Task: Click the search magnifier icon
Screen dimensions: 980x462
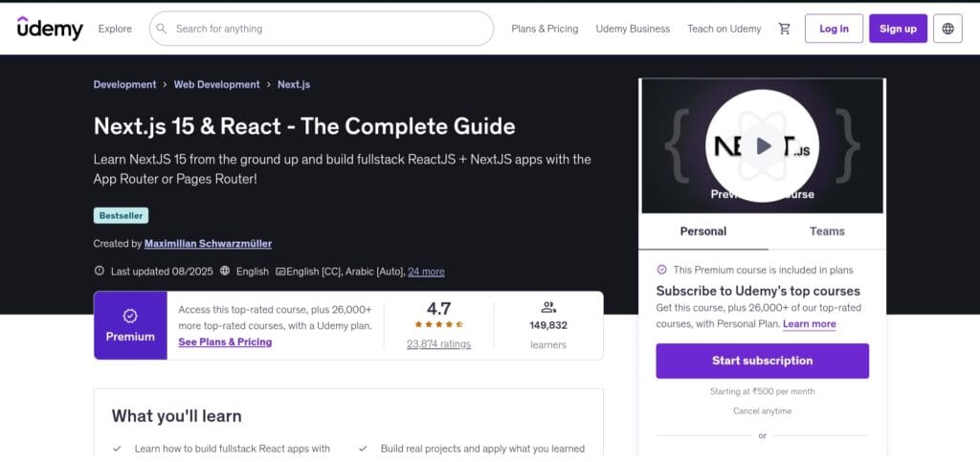Action: (x=163, y=29)
